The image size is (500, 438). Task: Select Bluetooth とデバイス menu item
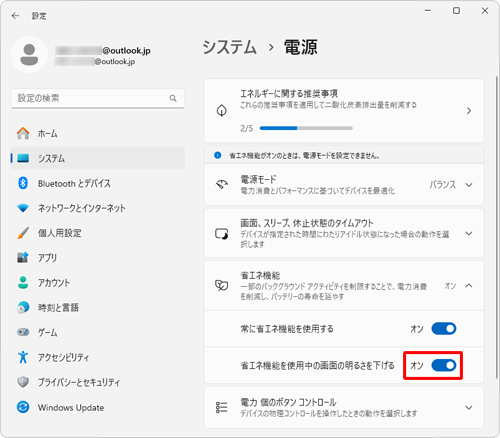click(98, 183)
